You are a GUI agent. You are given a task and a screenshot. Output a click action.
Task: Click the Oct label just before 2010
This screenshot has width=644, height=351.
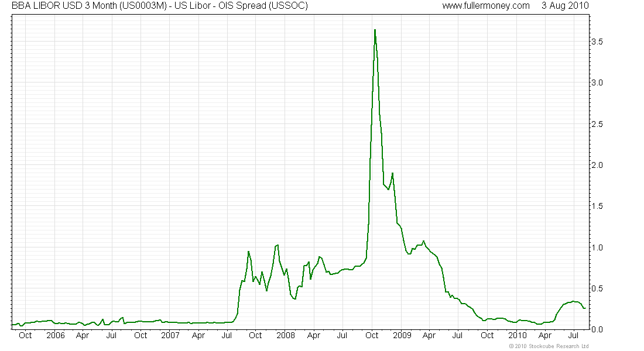pos(488,335)
